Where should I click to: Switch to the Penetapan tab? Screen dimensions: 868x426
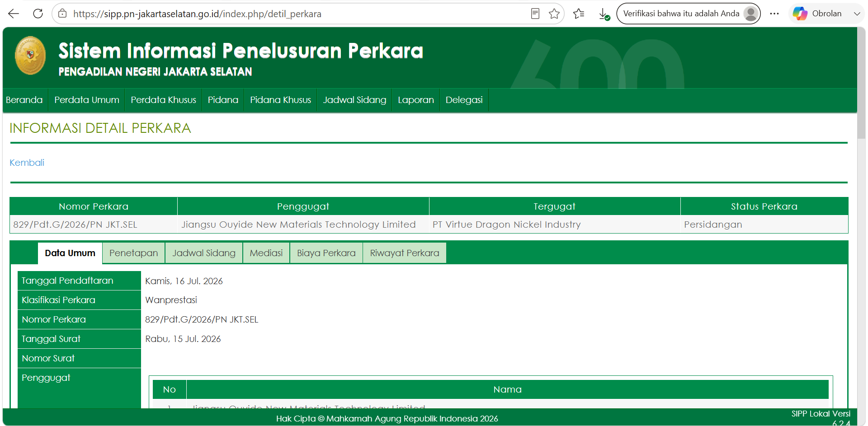(134, 253)
